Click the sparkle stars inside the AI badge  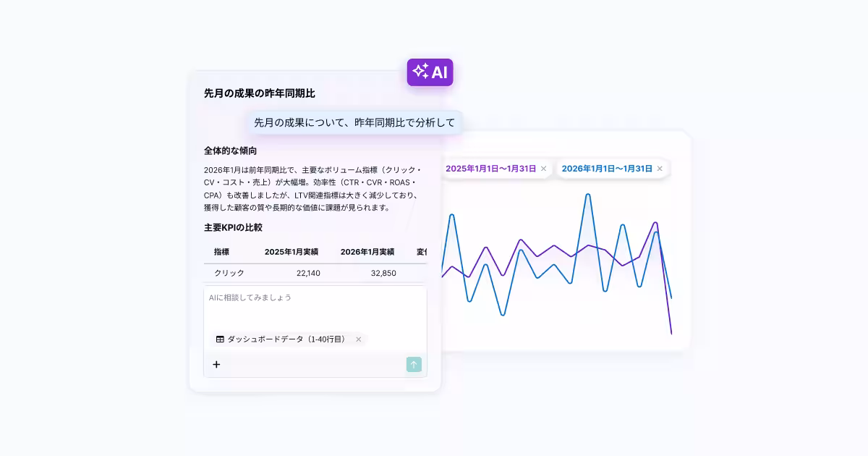tap(422, 72)
